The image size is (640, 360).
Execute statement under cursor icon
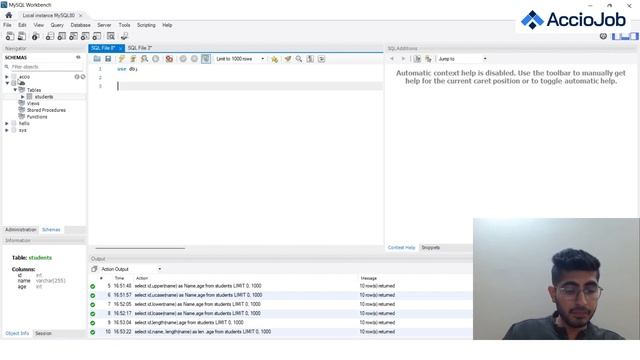click(133, 59)
